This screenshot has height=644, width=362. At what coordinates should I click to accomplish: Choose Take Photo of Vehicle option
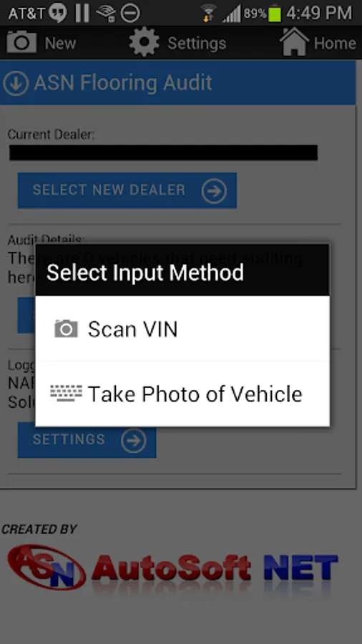pos(182,394)
